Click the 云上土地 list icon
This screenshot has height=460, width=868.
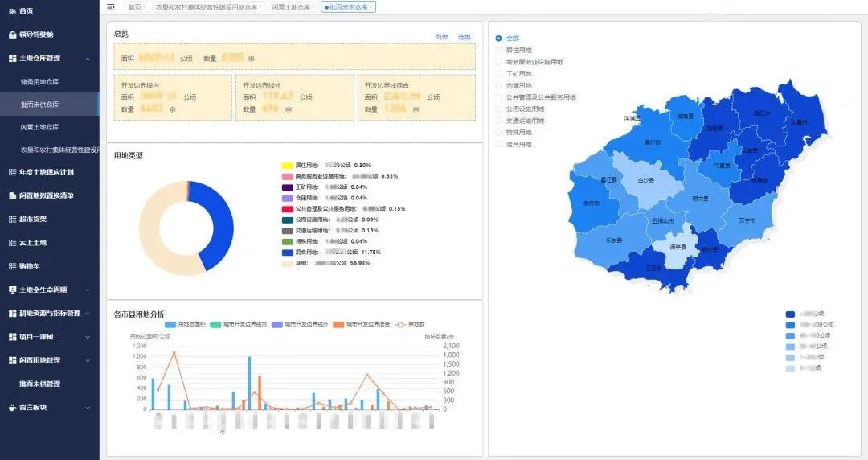click(12, 243)
